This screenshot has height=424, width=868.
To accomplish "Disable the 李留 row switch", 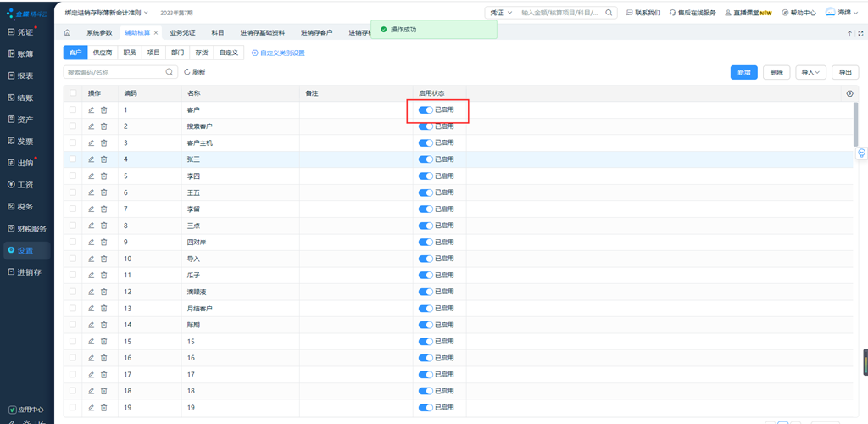I will click(x=426, y=209).
